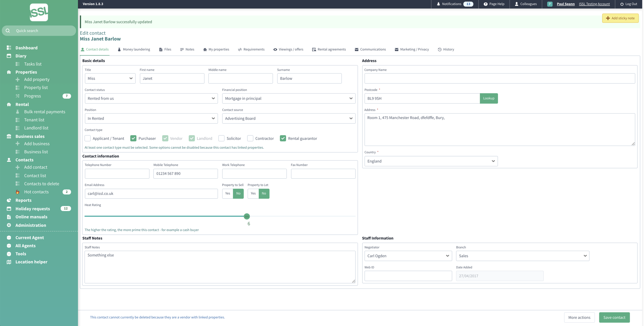Click the Quick search magnifier icon
The image size is (644, 326).
pyautogui.click(x=8, y=31)
